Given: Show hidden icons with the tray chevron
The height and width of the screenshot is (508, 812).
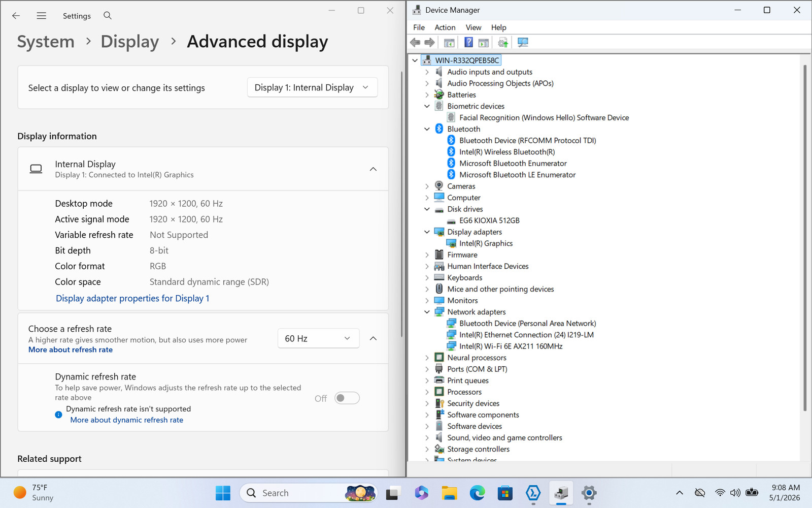Looking at the screenshot, I should click(x=680, y=493).
